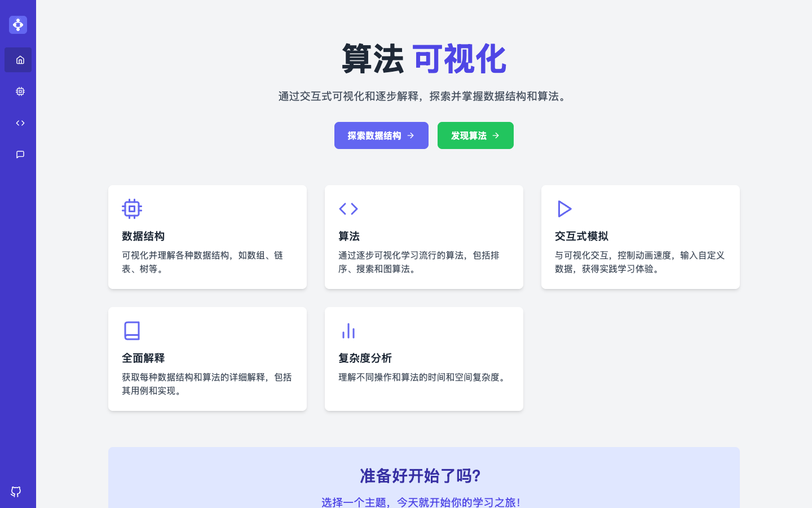The height and width of the screenshot is (508, 812).
Task: Click the arrow inside 探索数据结构 button
Action: coord(411,135)
